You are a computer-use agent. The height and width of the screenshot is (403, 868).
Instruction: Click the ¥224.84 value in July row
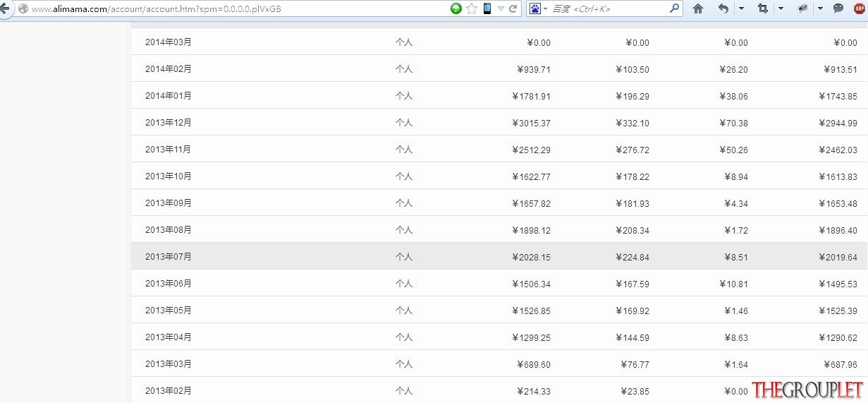[x=632, y=257]
